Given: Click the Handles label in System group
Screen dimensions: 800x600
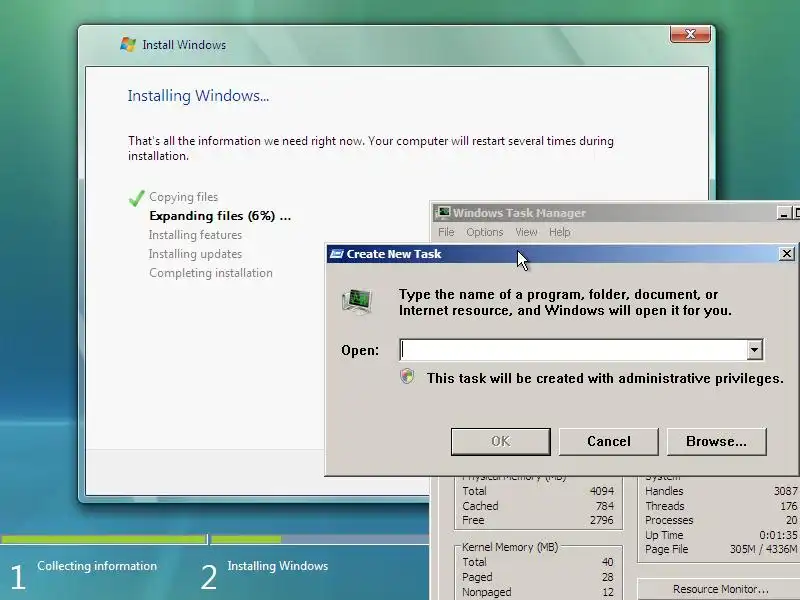Looking at the screenshot, I should pos(664,491).
